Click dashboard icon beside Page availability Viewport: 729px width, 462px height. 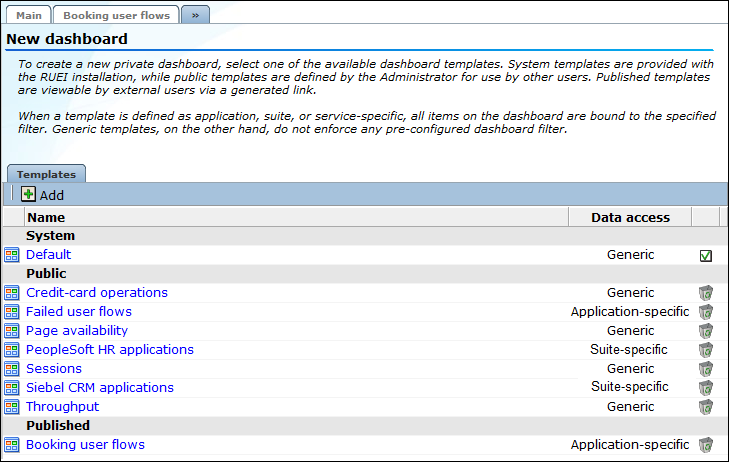coord(12,331)
